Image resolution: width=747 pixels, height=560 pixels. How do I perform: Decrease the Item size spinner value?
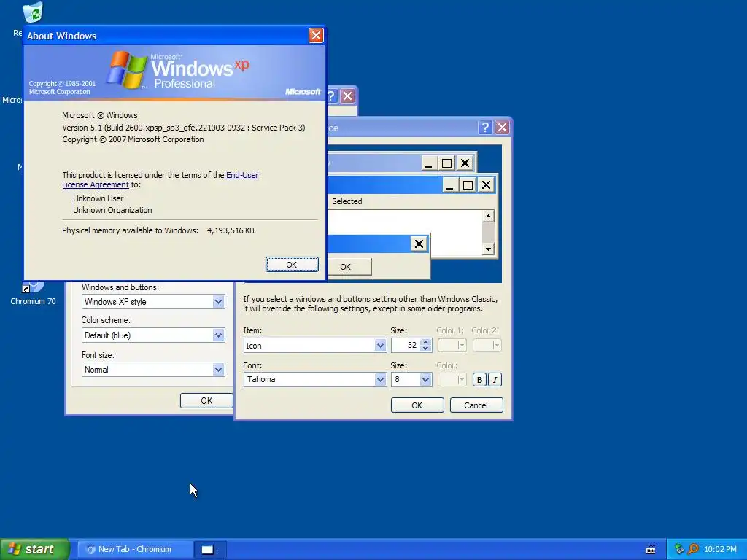[425, 349]
